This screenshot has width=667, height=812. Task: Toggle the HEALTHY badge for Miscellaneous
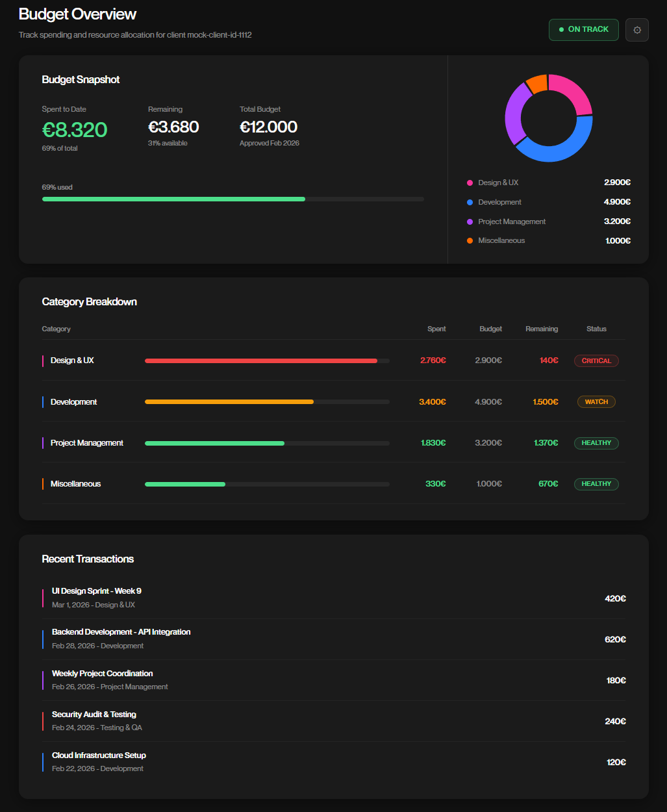coord(596,483)
